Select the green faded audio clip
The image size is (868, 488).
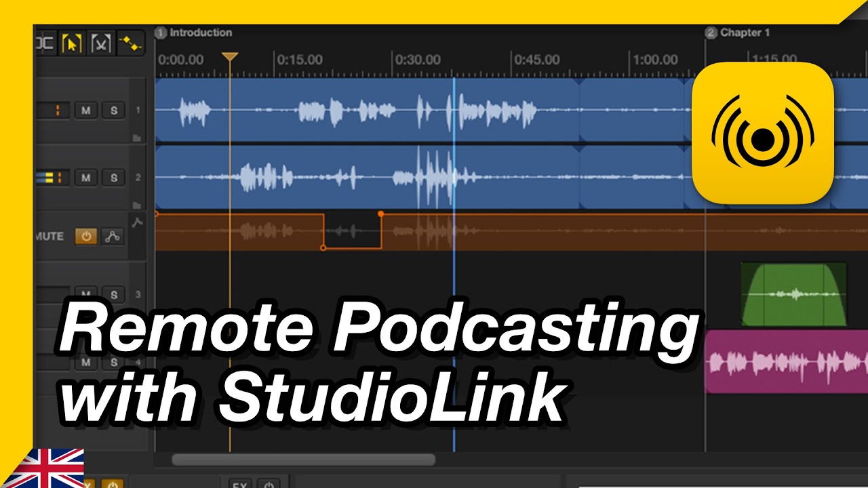pyautogui.click(x=793, y=294)
